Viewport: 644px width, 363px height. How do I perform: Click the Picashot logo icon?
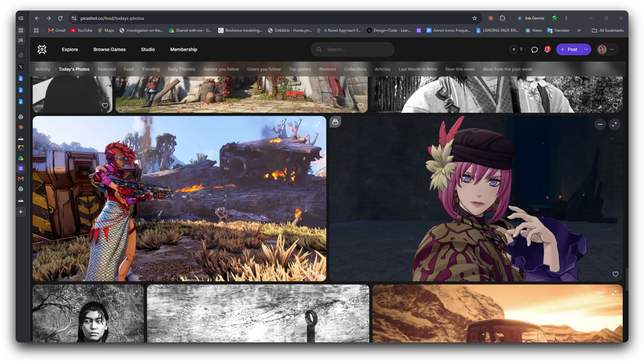42,49
